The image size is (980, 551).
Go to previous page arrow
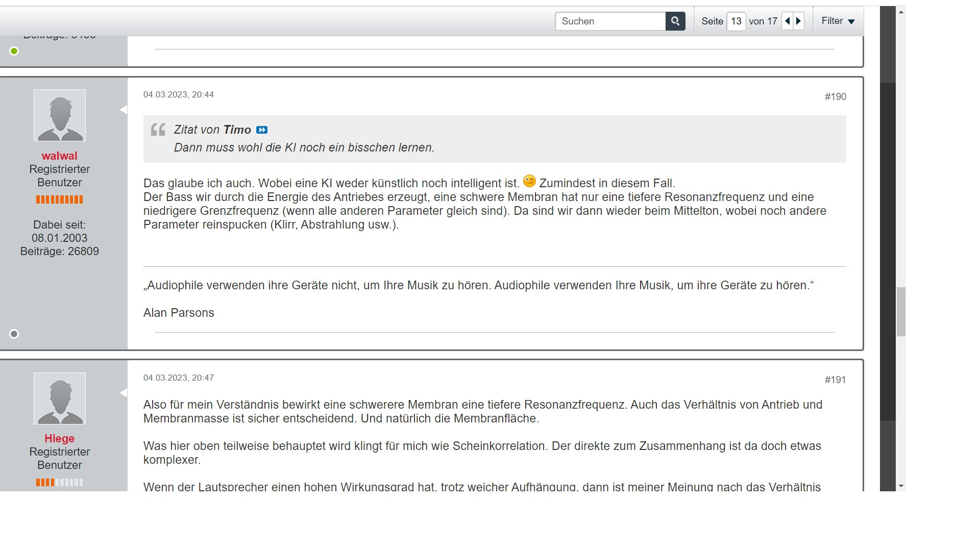787,21
